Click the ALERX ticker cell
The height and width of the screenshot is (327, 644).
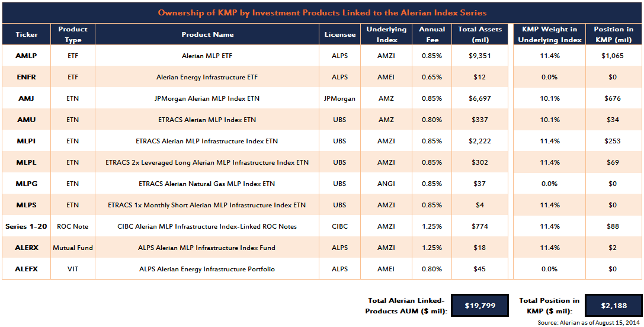25,248
